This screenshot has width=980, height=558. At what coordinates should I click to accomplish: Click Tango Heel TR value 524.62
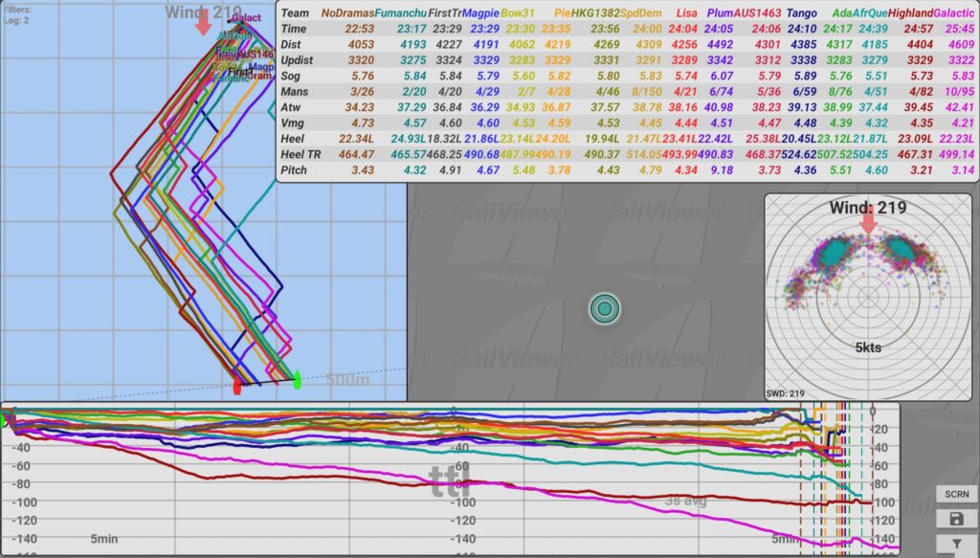[799, 154]
